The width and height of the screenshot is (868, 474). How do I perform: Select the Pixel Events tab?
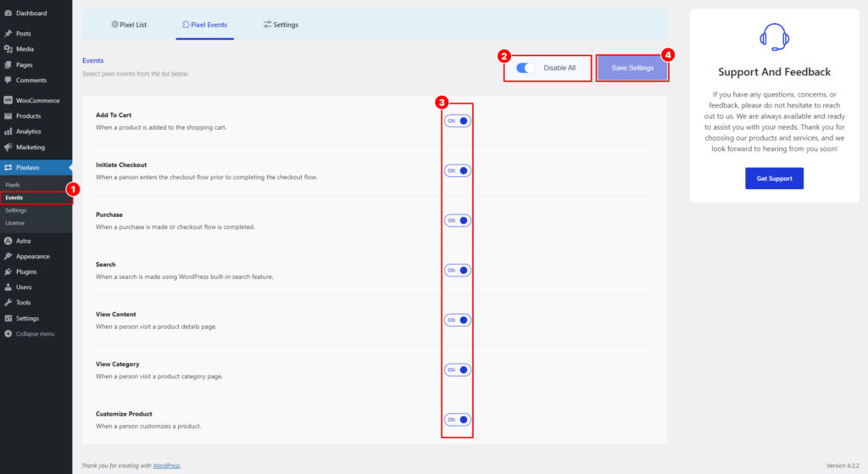205,25
